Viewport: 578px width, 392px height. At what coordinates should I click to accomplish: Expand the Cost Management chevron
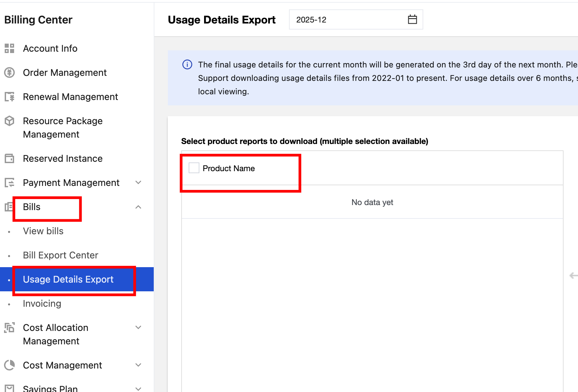138,365
